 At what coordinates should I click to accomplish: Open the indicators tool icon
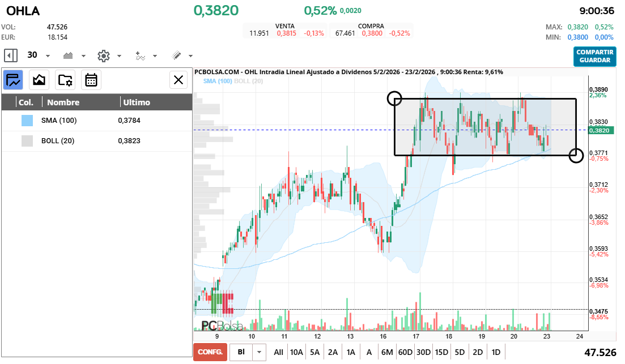pyautogui.click(x=141, y=55)
